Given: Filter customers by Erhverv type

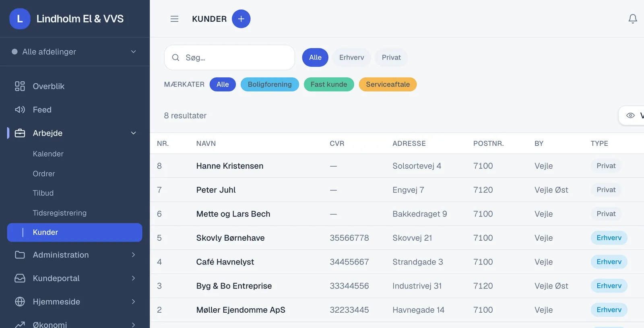Looking at the screenshot, I should click(x=351, y=58).
